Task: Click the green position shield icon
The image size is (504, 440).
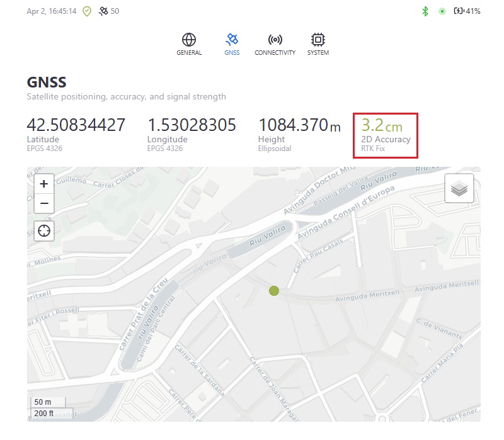Action: [87, 11]
